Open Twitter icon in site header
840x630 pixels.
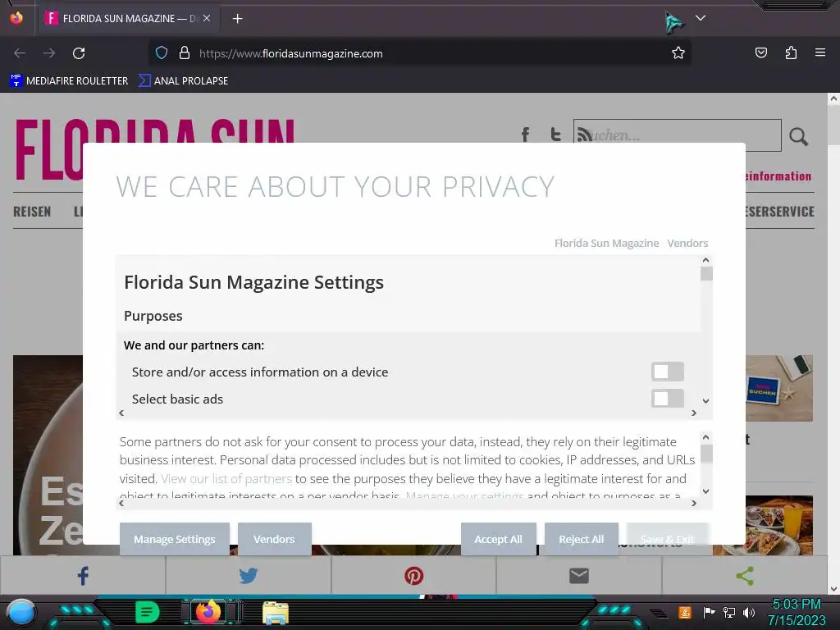(x=555, y=135)
